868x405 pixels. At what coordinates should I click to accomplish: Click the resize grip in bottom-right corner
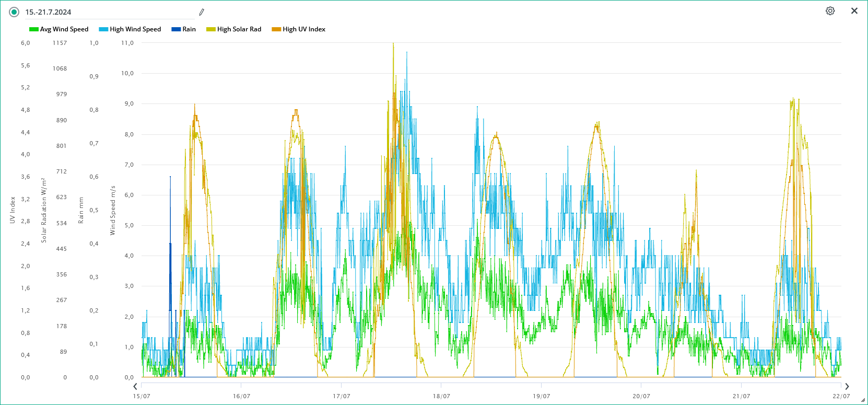[x=863, y=400]
